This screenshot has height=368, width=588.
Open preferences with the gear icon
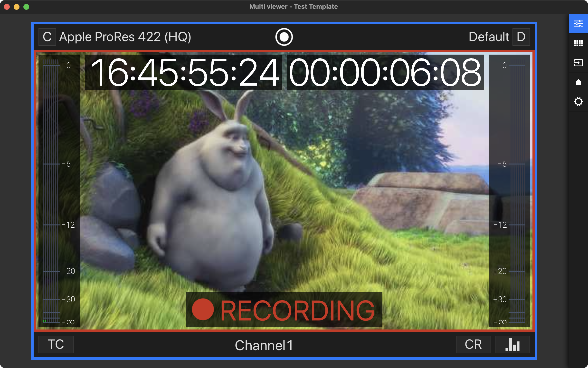click(x=578, y=102)
